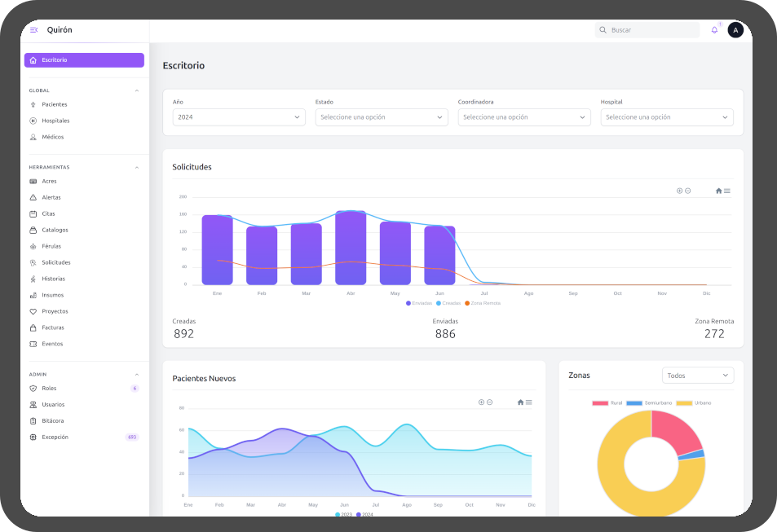Go to Férulas in the sidebar
Screen dimensions: 777x532
51,246
